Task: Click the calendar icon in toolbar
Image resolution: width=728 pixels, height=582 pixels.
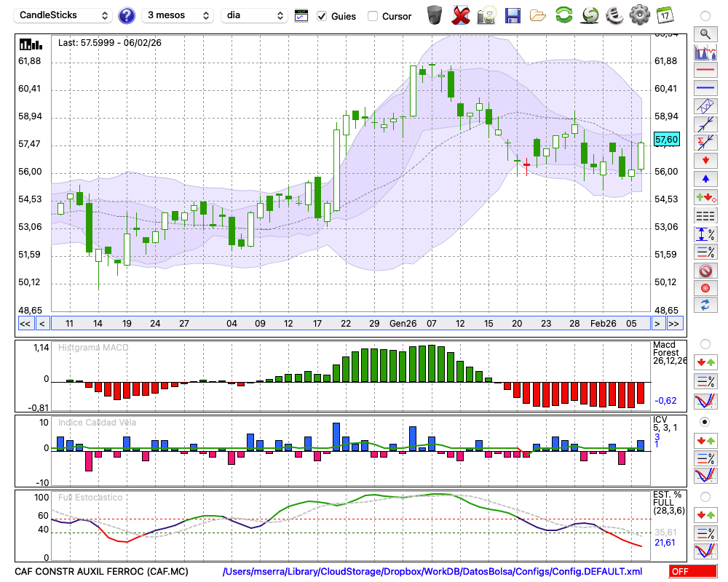Action: click(665, 15)
